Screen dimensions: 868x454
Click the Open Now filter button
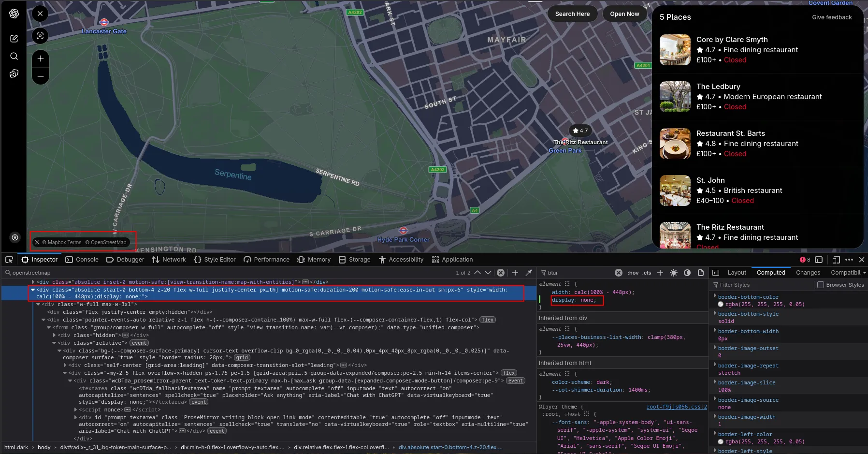(x=624, y=14)
